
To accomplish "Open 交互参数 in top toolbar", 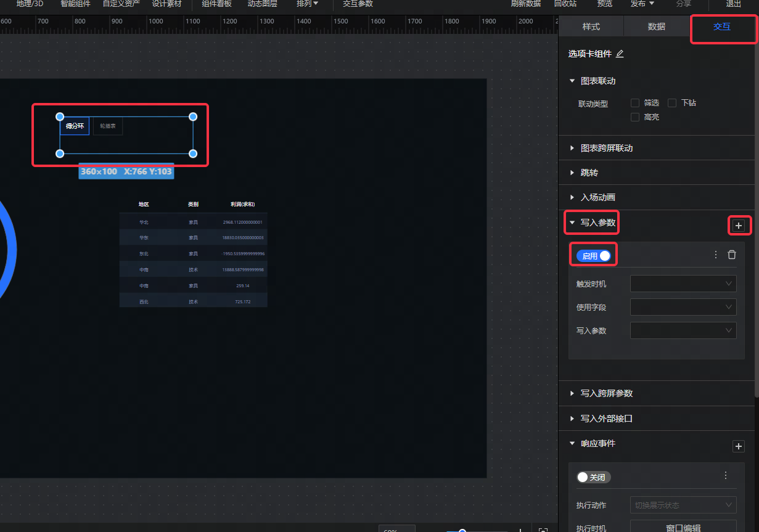I will [358, 4].
